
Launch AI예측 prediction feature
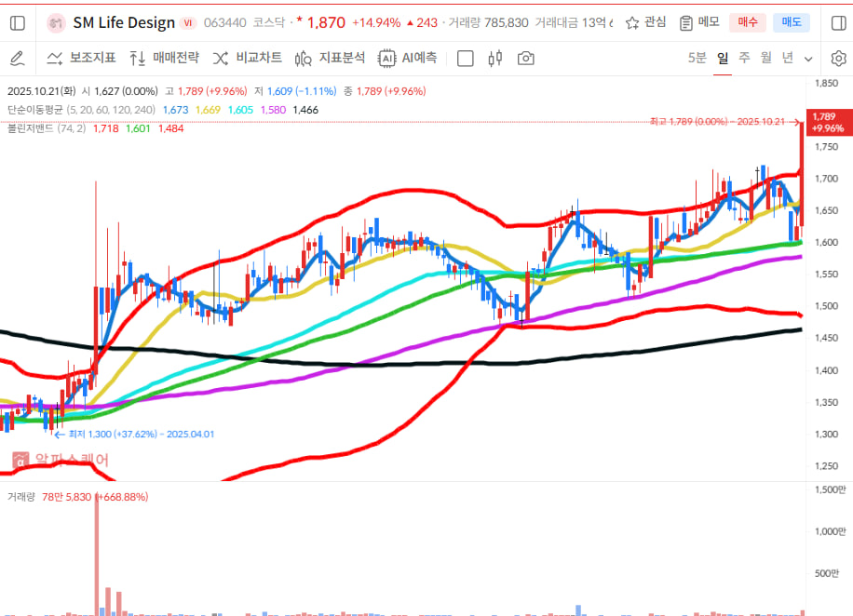(x=408, y=59)
